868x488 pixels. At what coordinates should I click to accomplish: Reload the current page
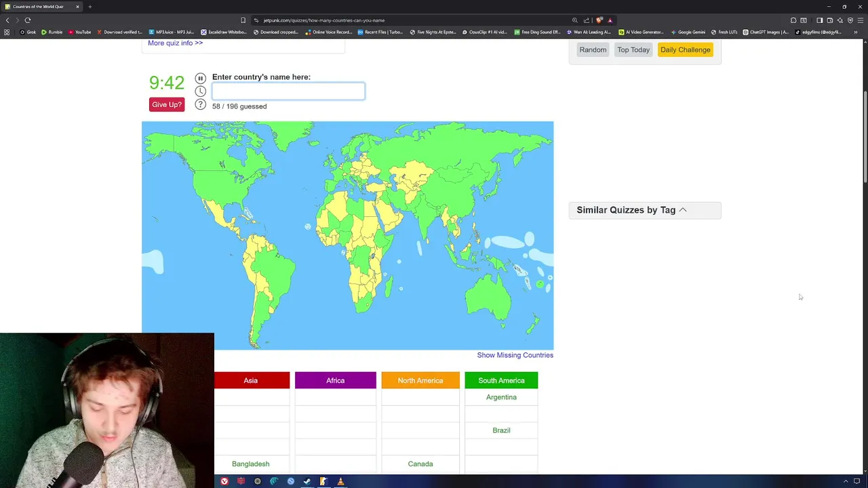28,20
